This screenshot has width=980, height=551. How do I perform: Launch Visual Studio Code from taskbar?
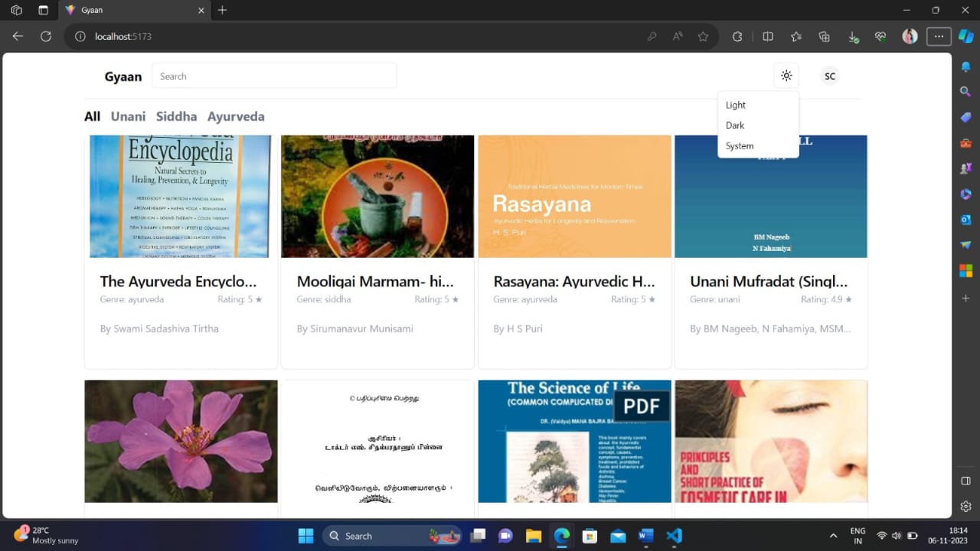[674, 536]
